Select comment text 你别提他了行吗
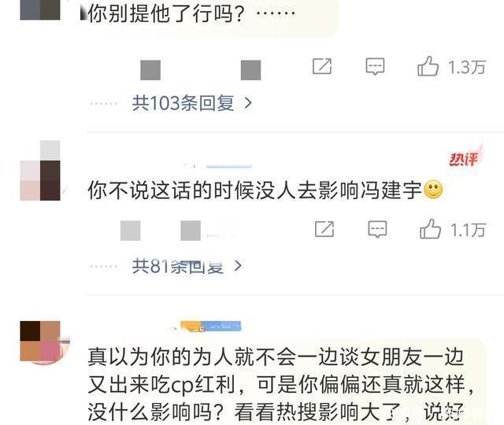This screenshot has width=504, height=425. coord(166,14)
